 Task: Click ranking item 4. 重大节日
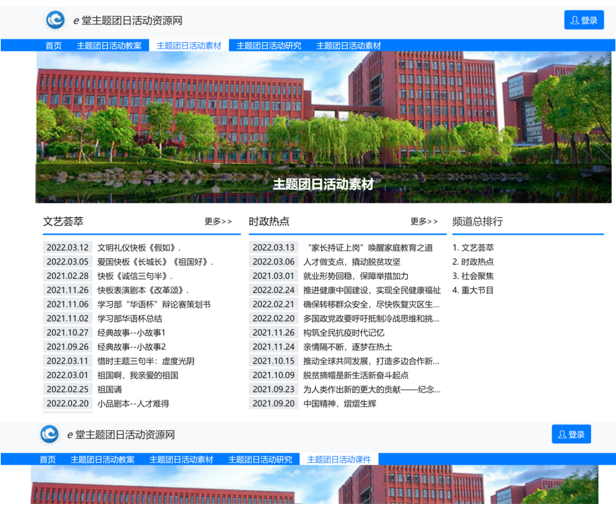473,290
